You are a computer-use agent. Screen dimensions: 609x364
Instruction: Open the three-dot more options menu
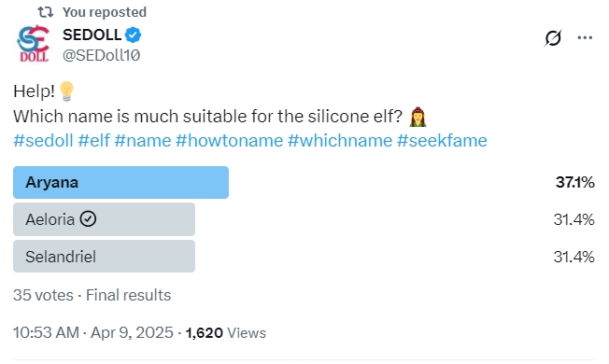(x=585, y=37)
